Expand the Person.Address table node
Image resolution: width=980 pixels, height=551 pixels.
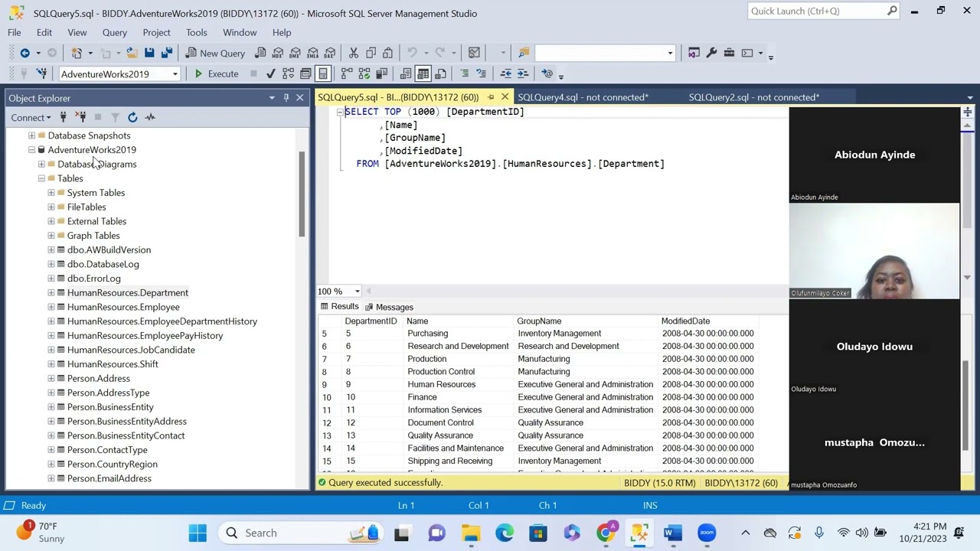click(51, 378)
